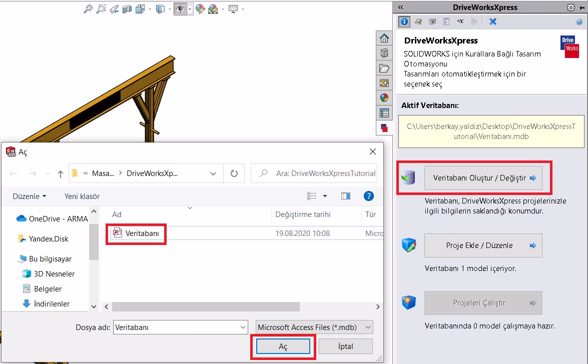The image size is (588, 364).
Task: Click the view options icon in dialog
Action: pos(312,196)
